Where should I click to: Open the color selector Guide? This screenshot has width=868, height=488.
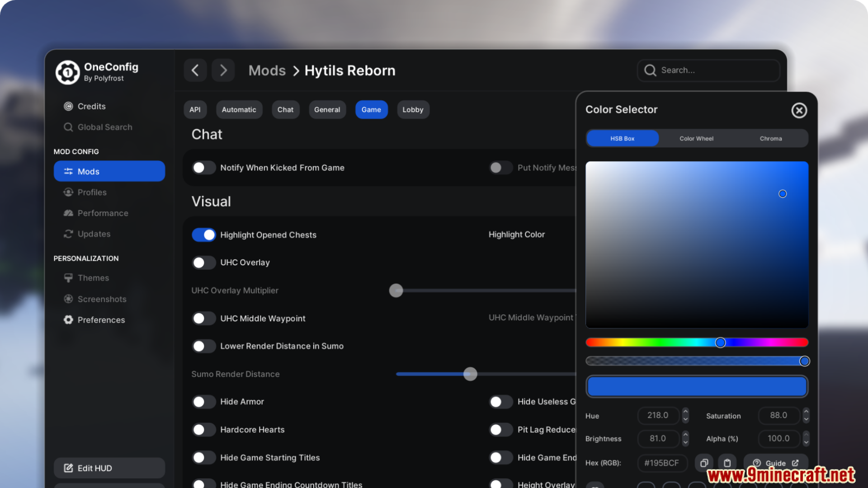[x=775, y=463]
